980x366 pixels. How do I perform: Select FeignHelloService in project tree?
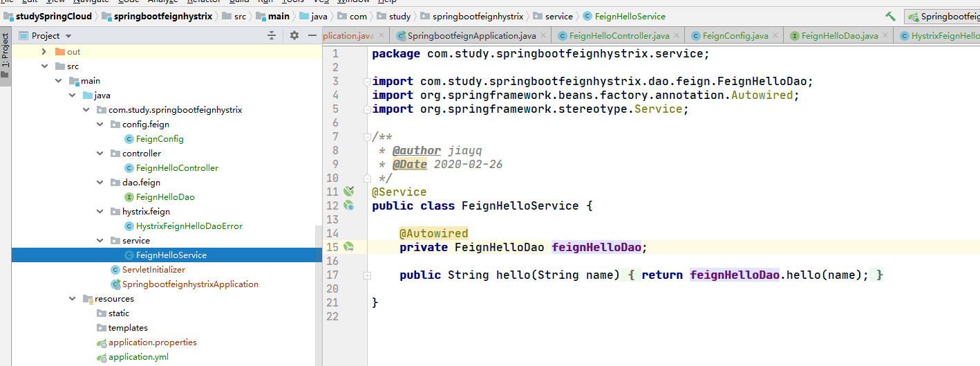[x=171, y=255]
